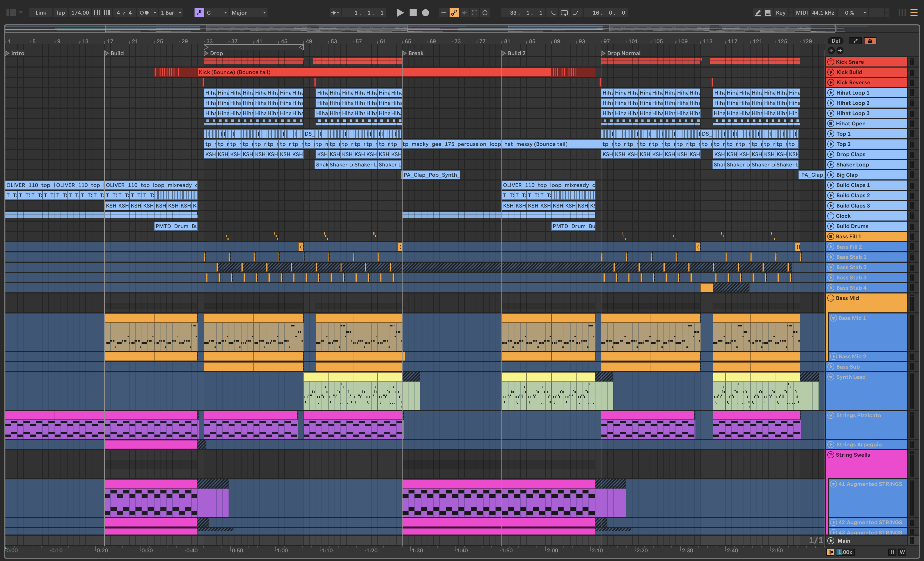The image size is (924, 561).
Task: Click the Tap tempo button
Action: point(60,13)
